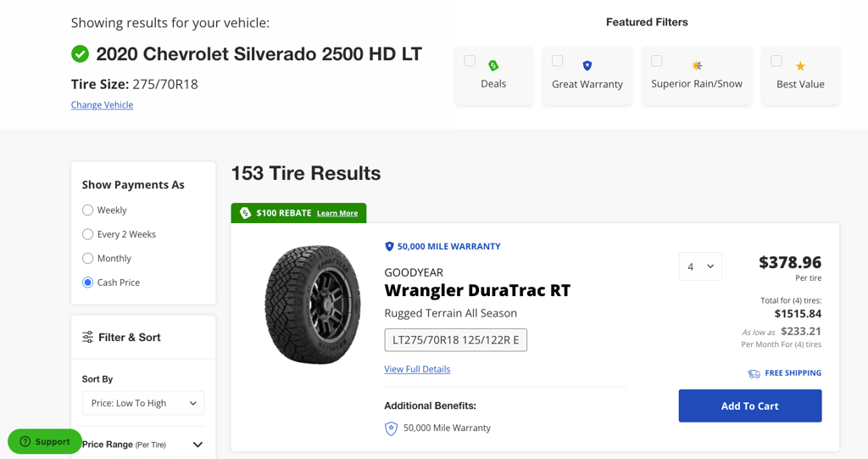868x459 pixels.
Task: Click the Superior Rain/Snow weather icon
Action: (697, 65)
